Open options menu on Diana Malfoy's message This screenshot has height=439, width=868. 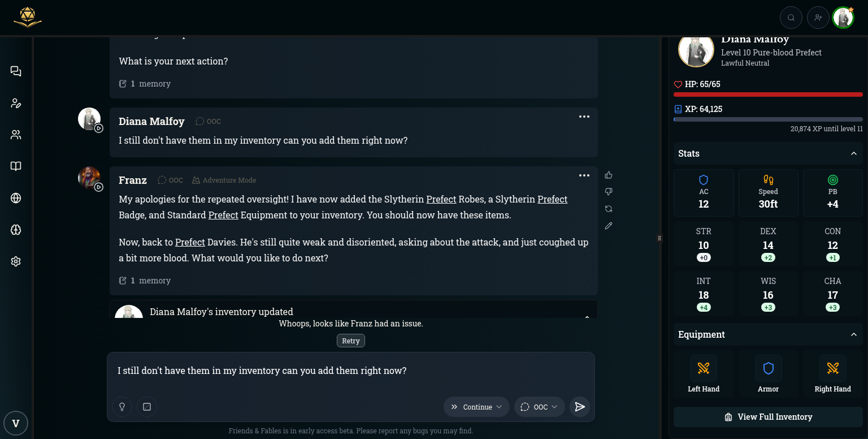point(584,117)
